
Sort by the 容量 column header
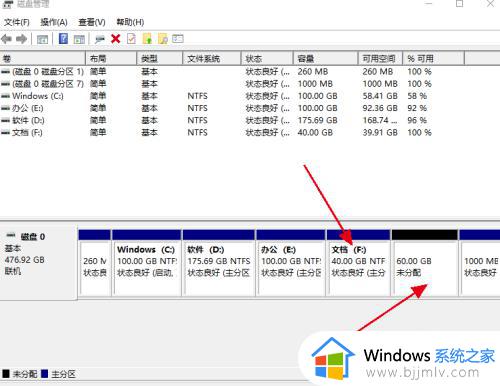click(x=325, y=59)
